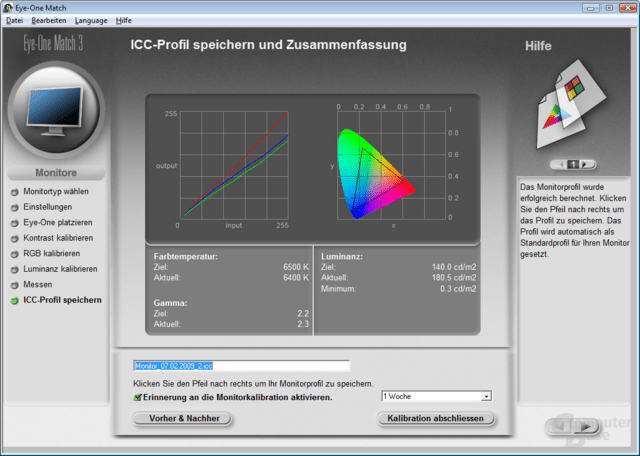This screenshot has width=640, height=456.
Task: Click the back arrow navigation button
Action: tap(560, 427)
